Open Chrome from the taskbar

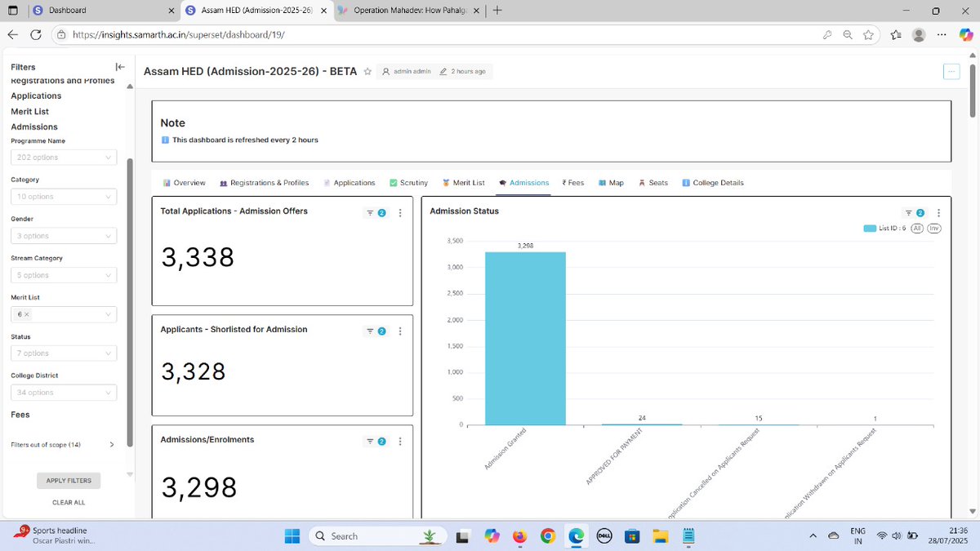[548, 535]
